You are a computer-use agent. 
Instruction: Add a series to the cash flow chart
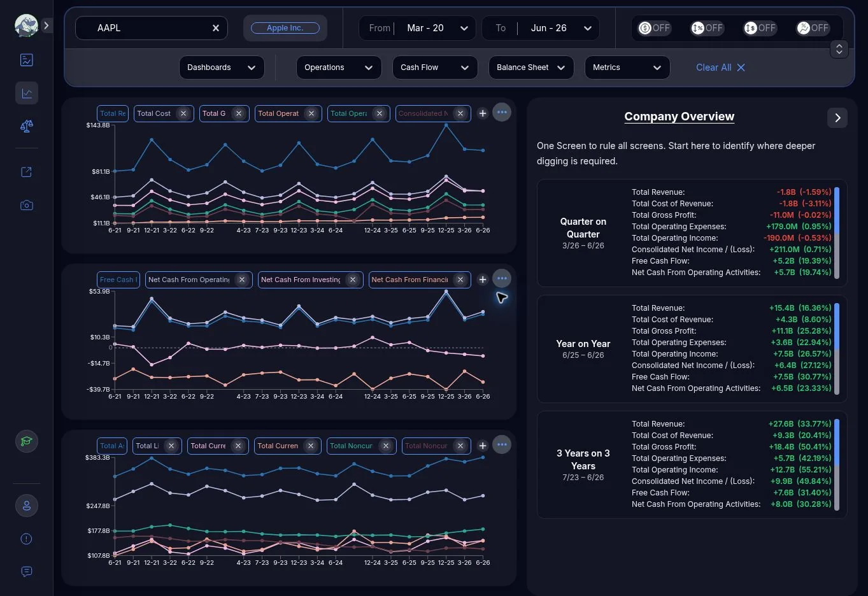483,280
